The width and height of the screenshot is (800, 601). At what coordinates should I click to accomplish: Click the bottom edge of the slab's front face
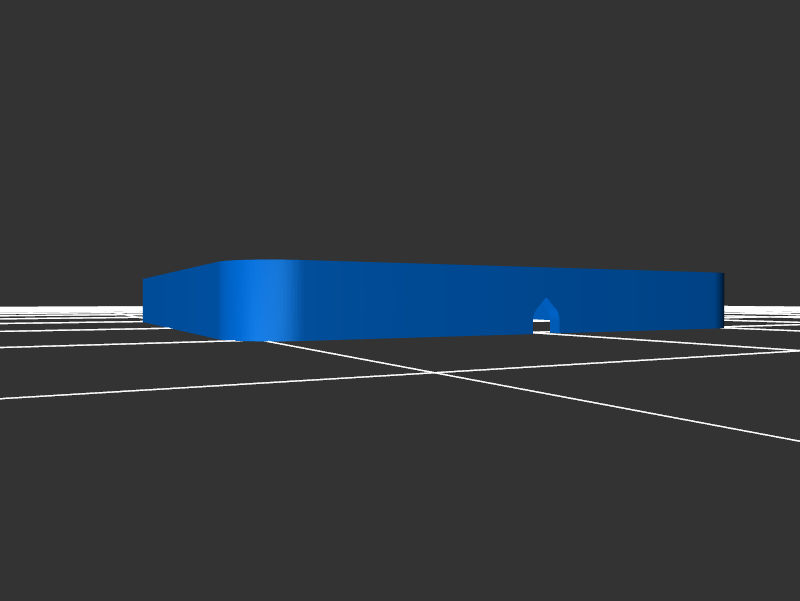pyautogui.click(x=400, y=337)
